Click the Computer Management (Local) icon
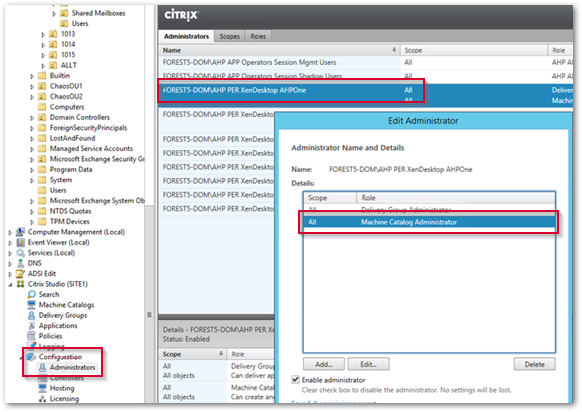582x412 pixels. tap(20, 232)
